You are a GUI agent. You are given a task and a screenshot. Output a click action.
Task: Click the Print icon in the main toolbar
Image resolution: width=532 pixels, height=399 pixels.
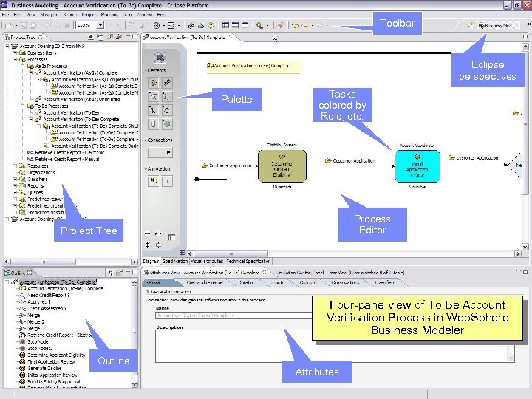33,25
